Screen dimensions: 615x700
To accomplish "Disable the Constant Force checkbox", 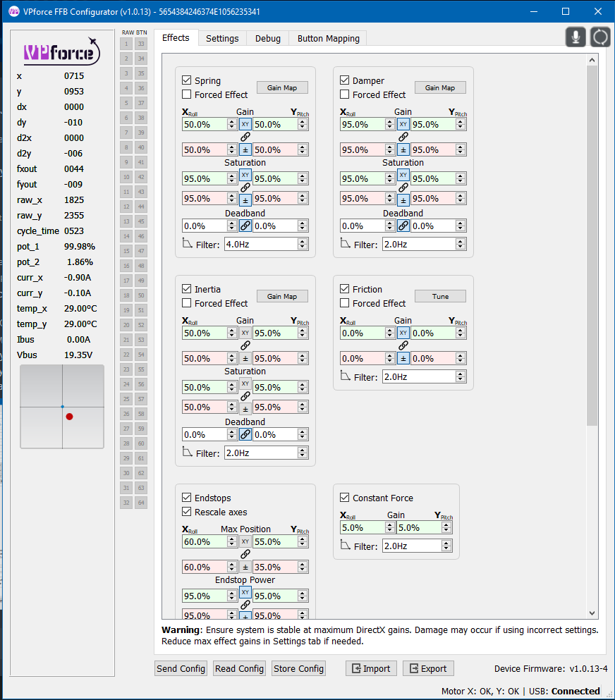I will click(344, 497).
